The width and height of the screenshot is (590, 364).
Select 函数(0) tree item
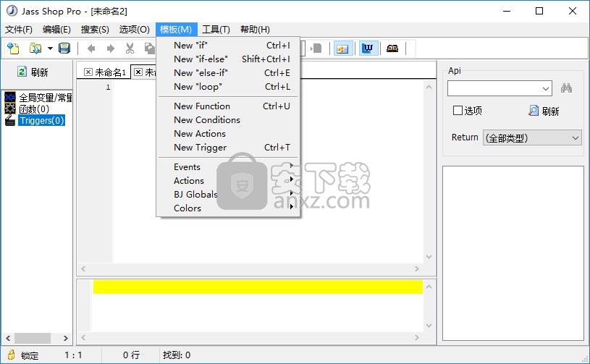point(34,109)
